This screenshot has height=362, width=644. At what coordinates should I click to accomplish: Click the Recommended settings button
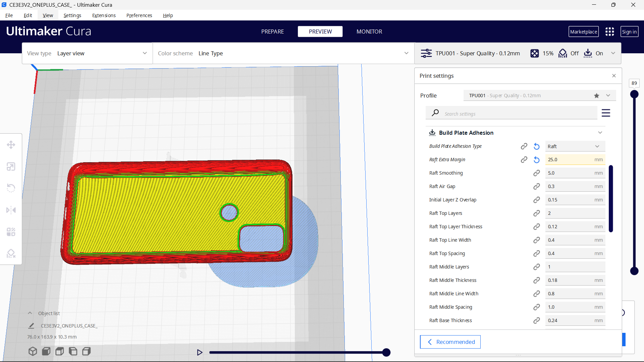[450, 342]
